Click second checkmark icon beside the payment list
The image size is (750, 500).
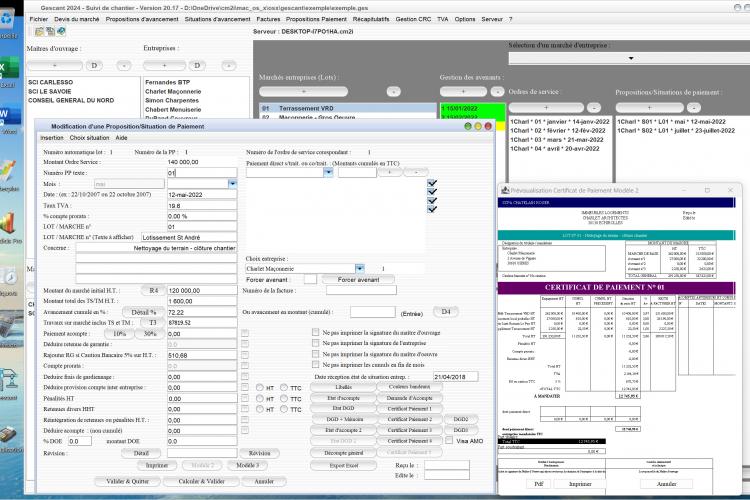[432, 191]
